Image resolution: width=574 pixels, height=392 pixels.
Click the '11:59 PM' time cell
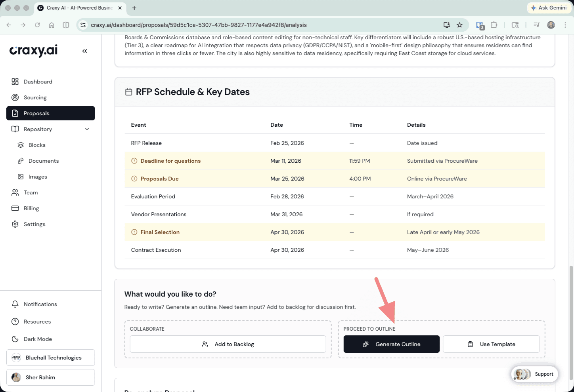360,161
